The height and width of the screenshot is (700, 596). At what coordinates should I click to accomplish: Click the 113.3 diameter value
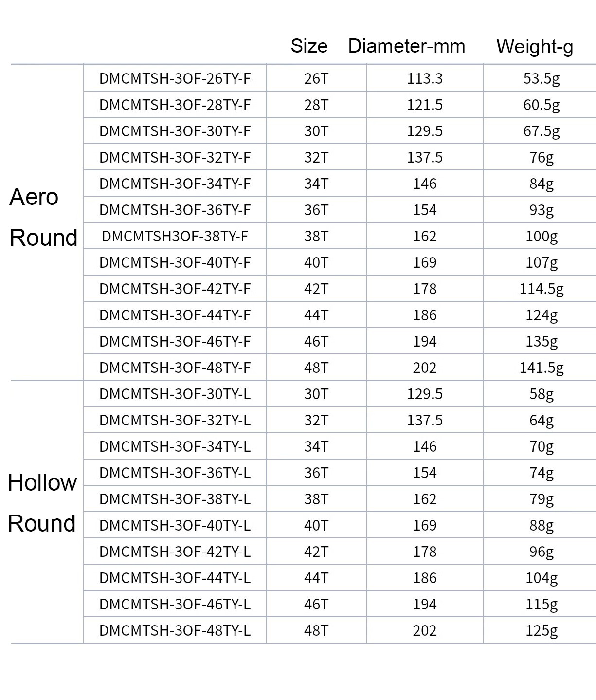425,78
